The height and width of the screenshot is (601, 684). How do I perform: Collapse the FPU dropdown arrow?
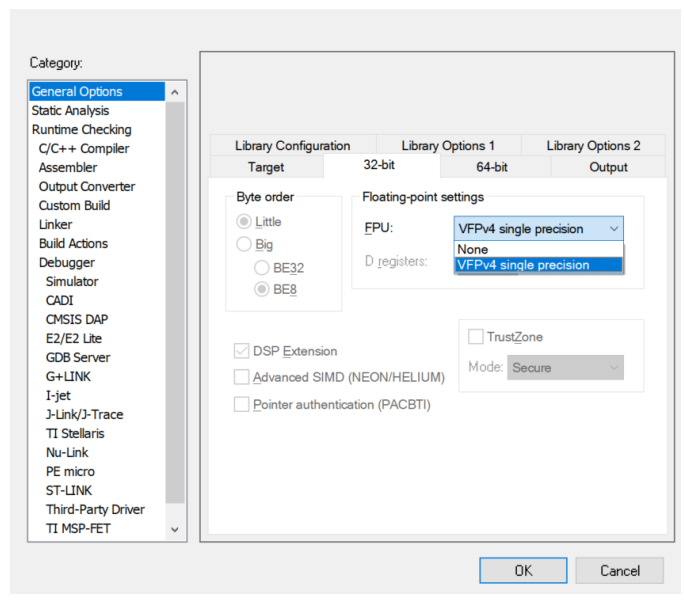coord(613,229)
